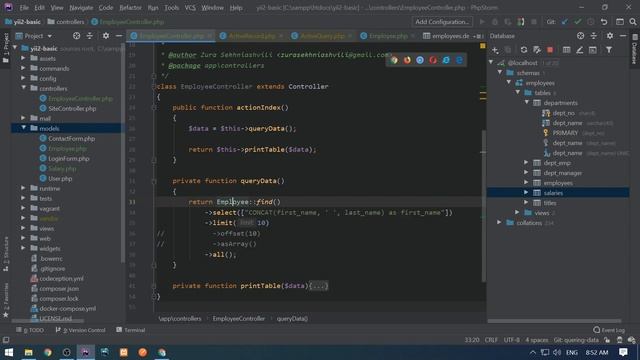Screen dimensions: 640x360
Task: Toggle fold for EmployeeController class
Action: coord(154,87)
